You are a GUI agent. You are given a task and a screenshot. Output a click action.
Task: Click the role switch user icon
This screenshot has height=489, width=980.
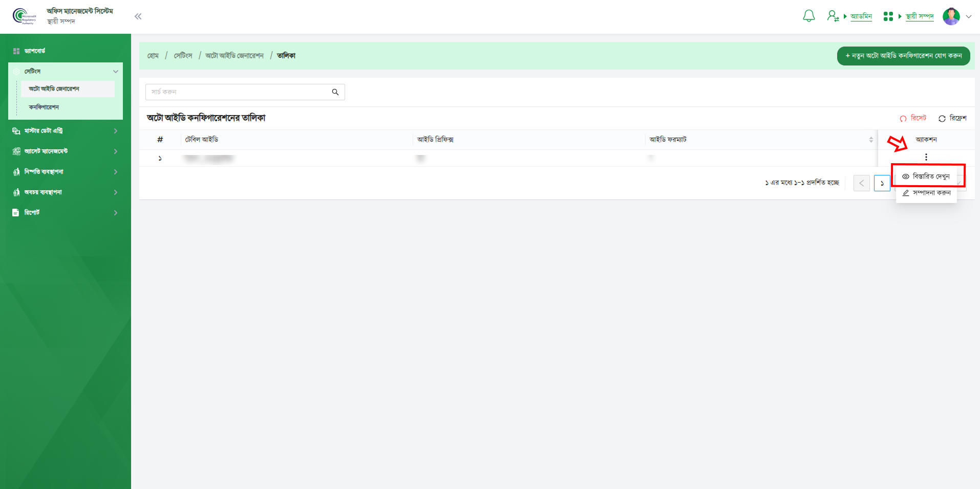pos(833,16)
